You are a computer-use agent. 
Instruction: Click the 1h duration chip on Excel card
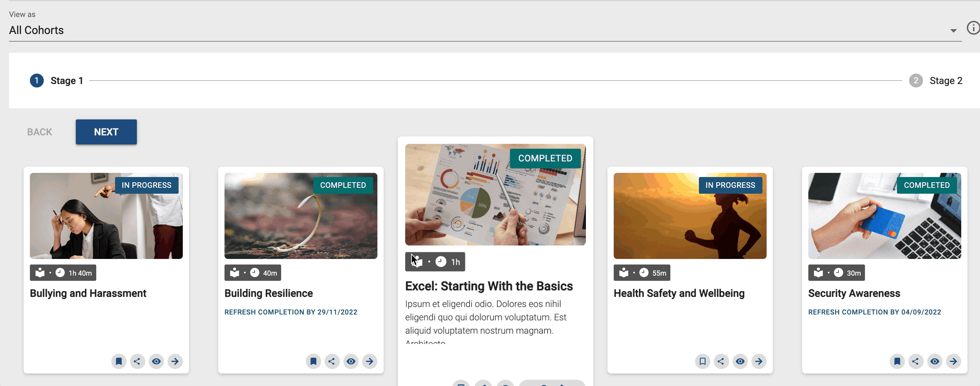435,262
